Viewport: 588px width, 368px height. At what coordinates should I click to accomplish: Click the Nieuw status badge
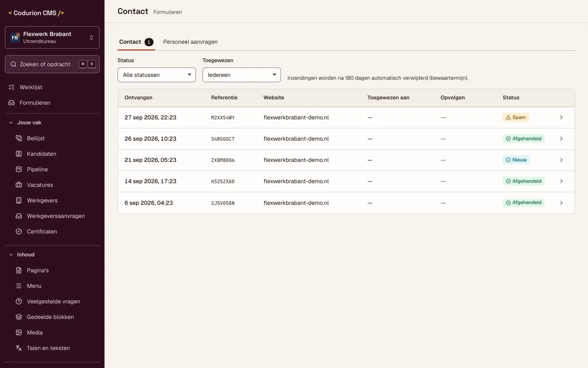tap(516, 160)
